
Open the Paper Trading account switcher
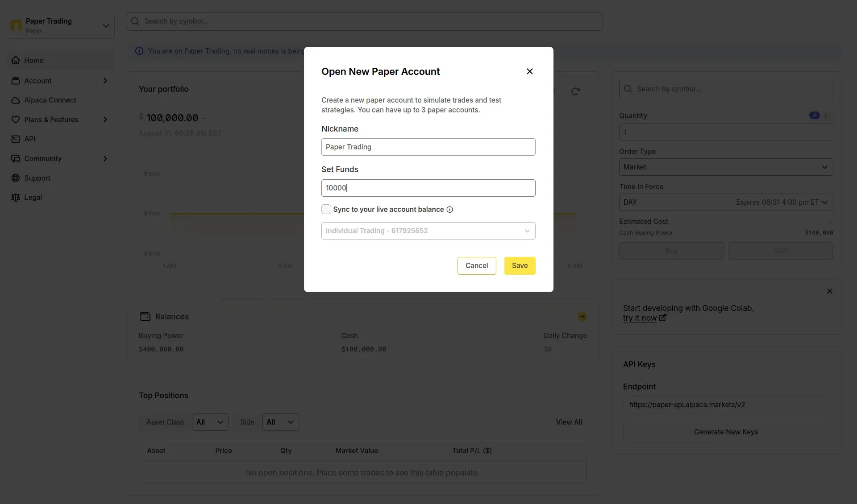(60, 25)
